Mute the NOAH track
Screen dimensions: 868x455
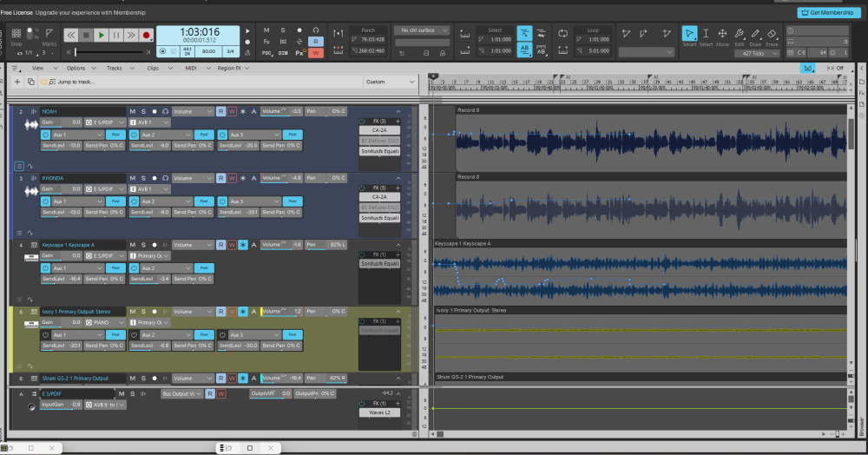pyautogui.click(x=132, y=111)
